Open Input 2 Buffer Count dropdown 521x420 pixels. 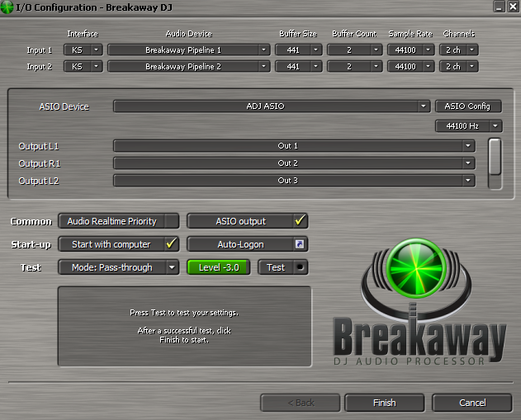pyautogui.click(x=354, y=66)
